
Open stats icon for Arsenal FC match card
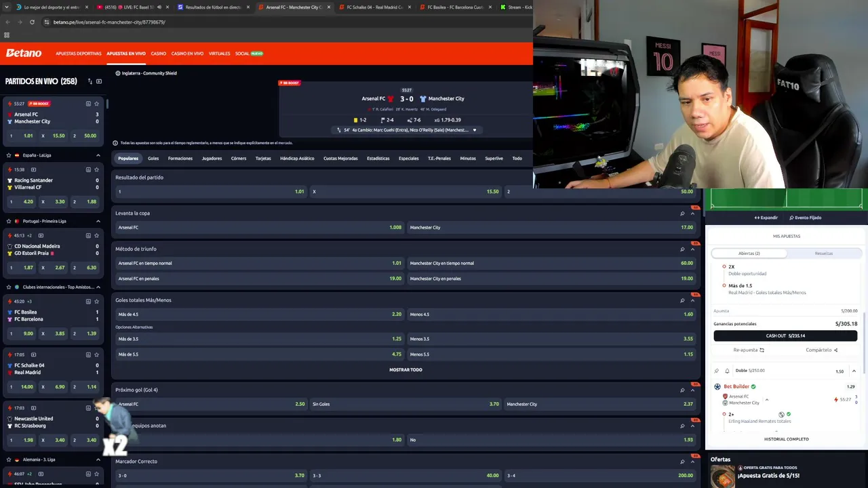pyautogui.click(x=88, y=104)
